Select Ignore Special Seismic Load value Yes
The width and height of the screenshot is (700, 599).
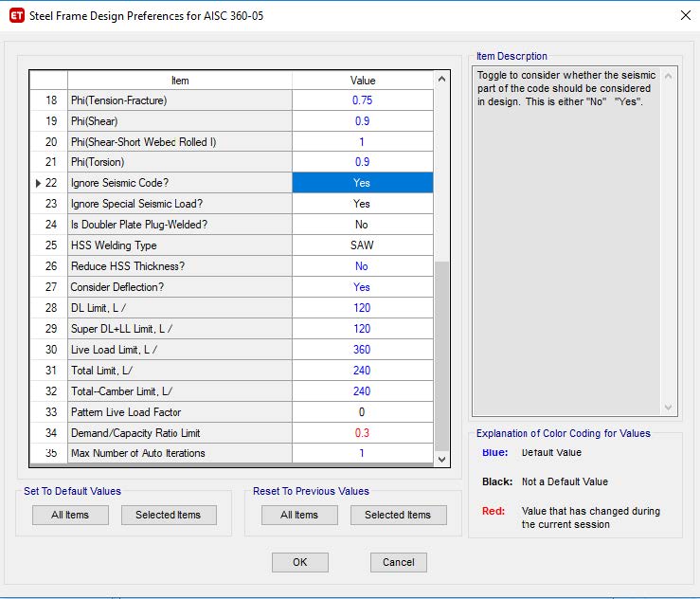point(363,204)
